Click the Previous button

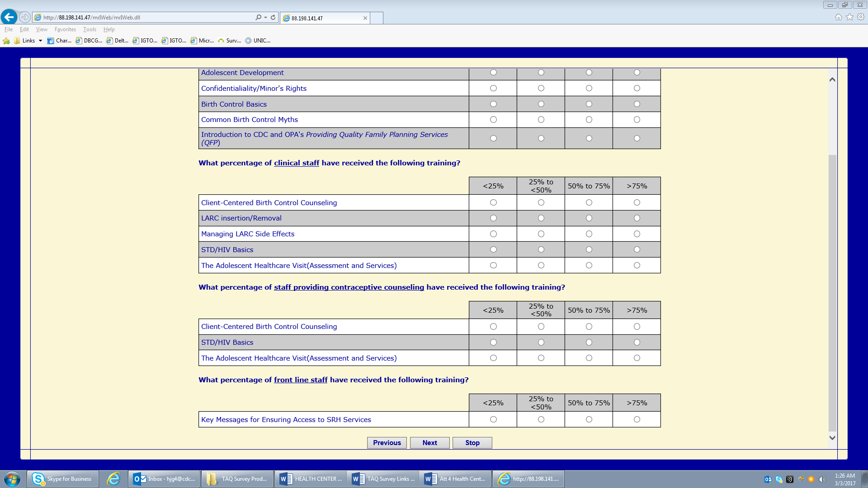point(387,443)
